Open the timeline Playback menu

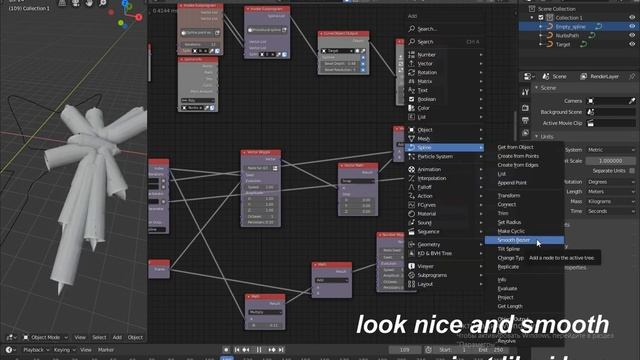(x=36, y=350)
